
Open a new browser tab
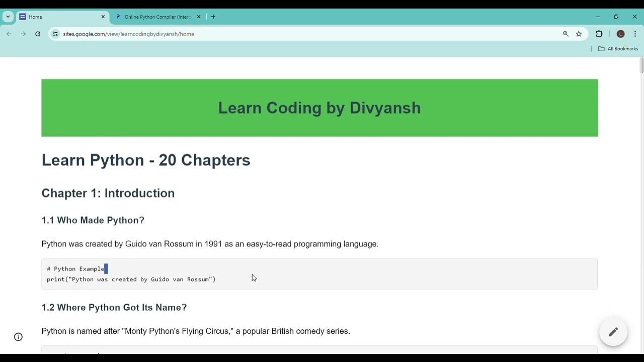click(x=213, y=17)
